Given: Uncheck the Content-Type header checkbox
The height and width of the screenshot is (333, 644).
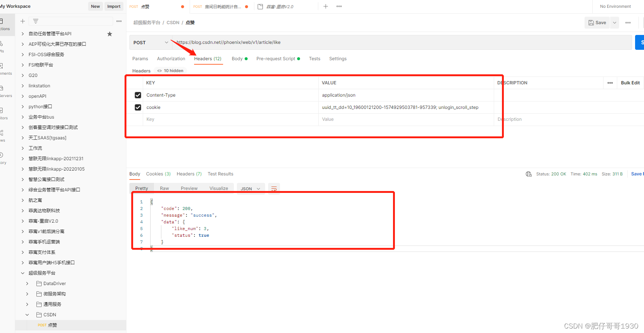Looking at the screenshot, I should (x=138, y=95).
